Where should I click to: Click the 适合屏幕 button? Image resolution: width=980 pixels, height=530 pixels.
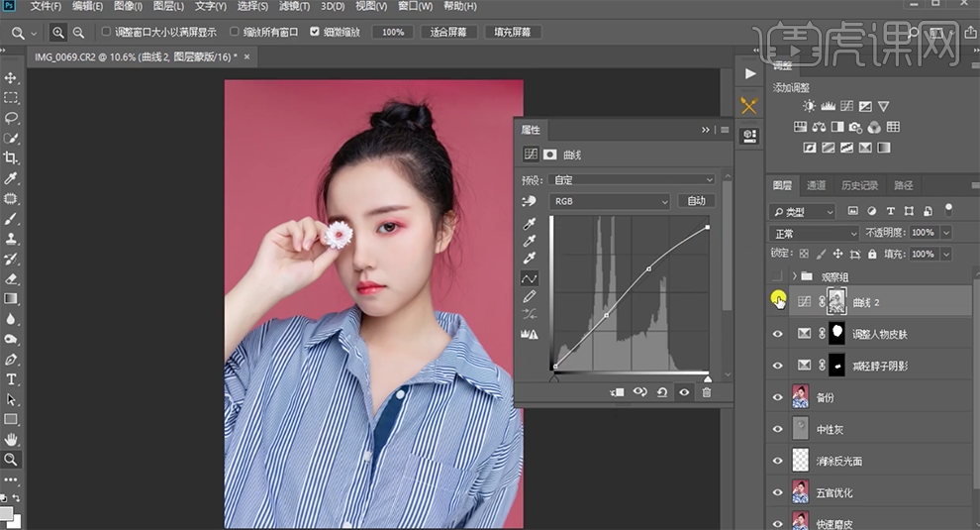[x=449, y=32]
